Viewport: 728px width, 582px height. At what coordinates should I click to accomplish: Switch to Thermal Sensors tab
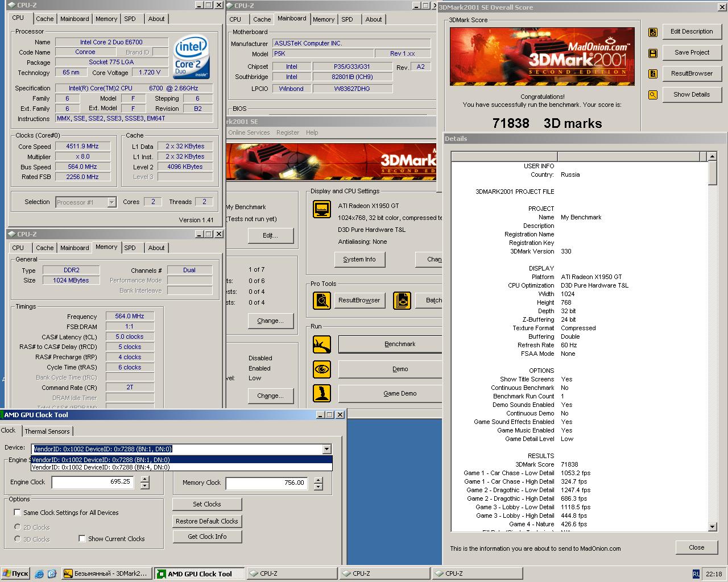tap(47, 431)
